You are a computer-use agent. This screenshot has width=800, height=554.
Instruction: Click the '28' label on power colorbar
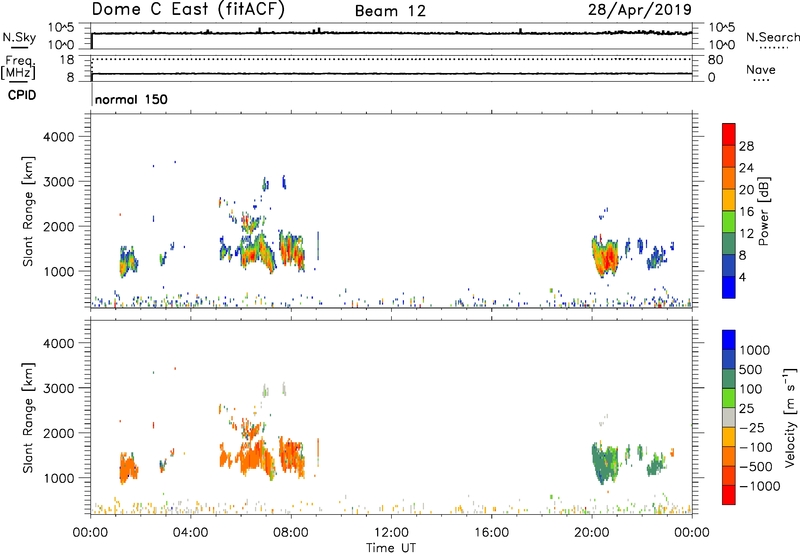coord(746,146)
